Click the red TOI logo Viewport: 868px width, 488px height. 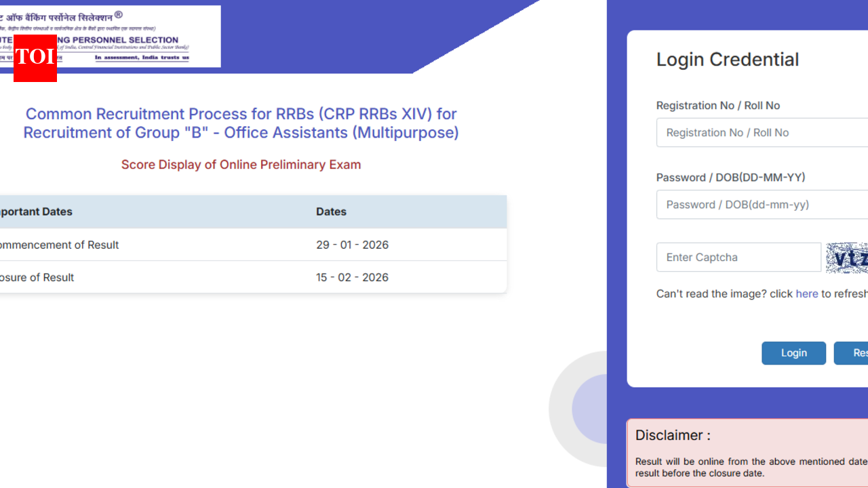(35, 58)
